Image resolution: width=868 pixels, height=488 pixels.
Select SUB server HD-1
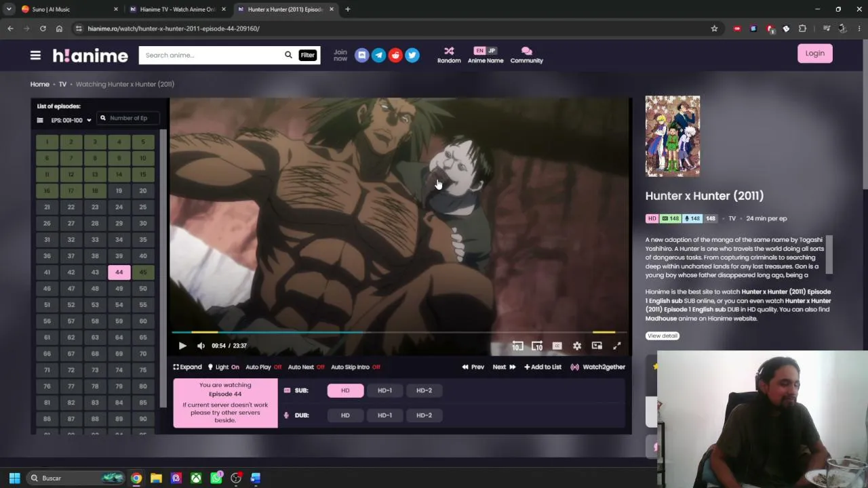pos(384,390)
